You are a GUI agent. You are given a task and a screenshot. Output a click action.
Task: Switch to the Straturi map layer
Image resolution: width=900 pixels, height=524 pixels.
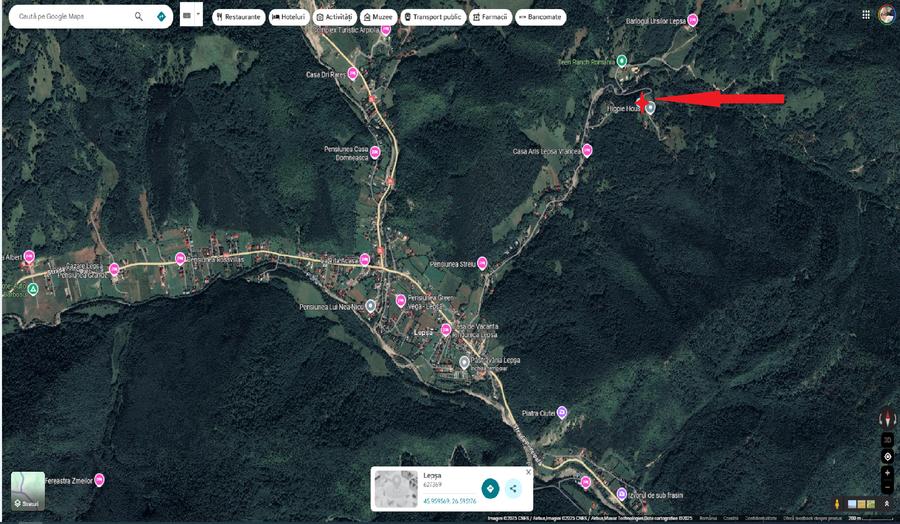point(28,489)
